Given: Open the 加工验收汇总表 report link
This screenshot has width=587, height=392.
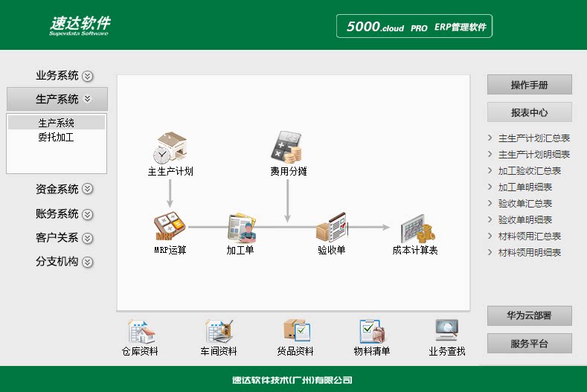Looking at the screenshot, I should (530, 171).
